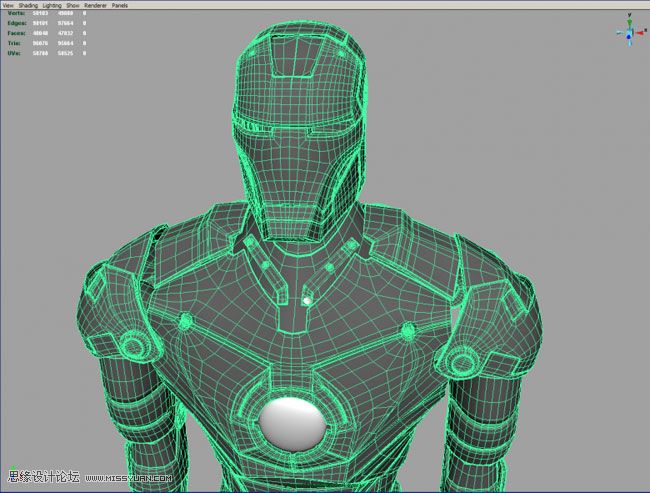Click the Tris label in the poly count HUD
Image resolution: width=650 pixels, height=493 pixels.
16,42
